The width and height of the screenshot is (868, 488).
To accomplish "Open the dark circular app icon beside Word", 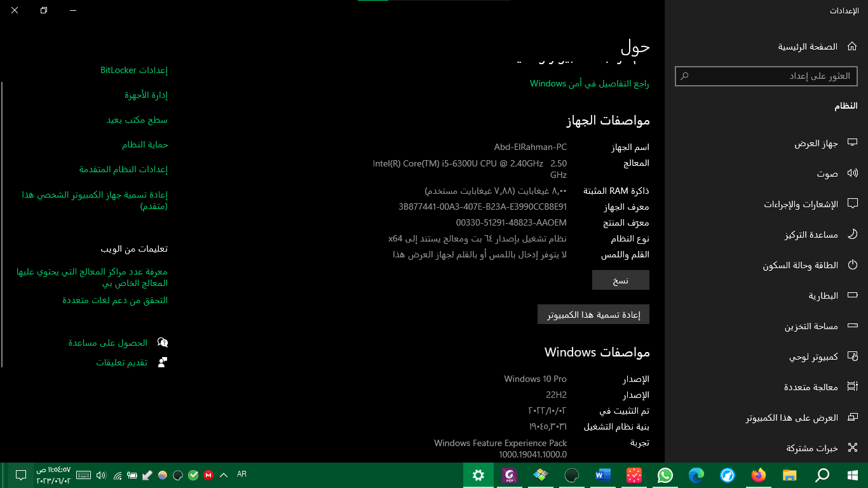I will (x=572, y=475).
